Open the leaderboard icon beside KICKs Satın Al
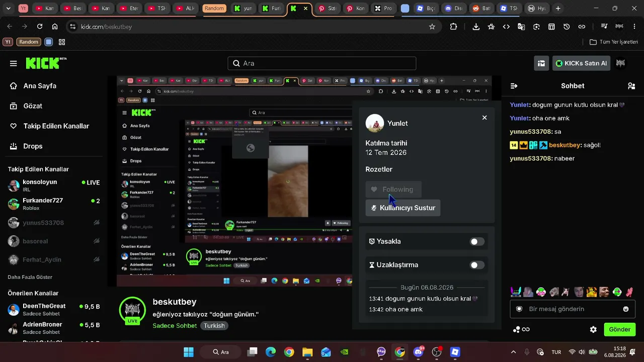 pyautogui.click(x=541, y=63)
